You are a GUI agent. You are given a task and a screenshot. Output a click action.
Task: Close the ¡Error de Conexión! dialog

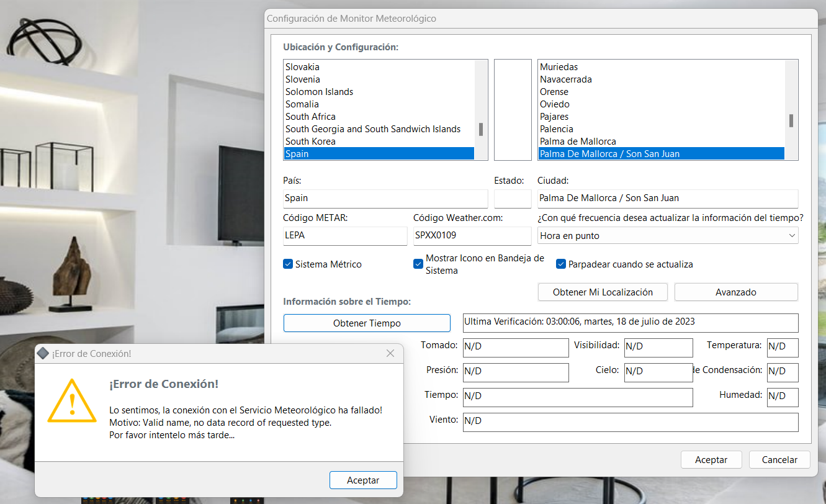(390, 353)
